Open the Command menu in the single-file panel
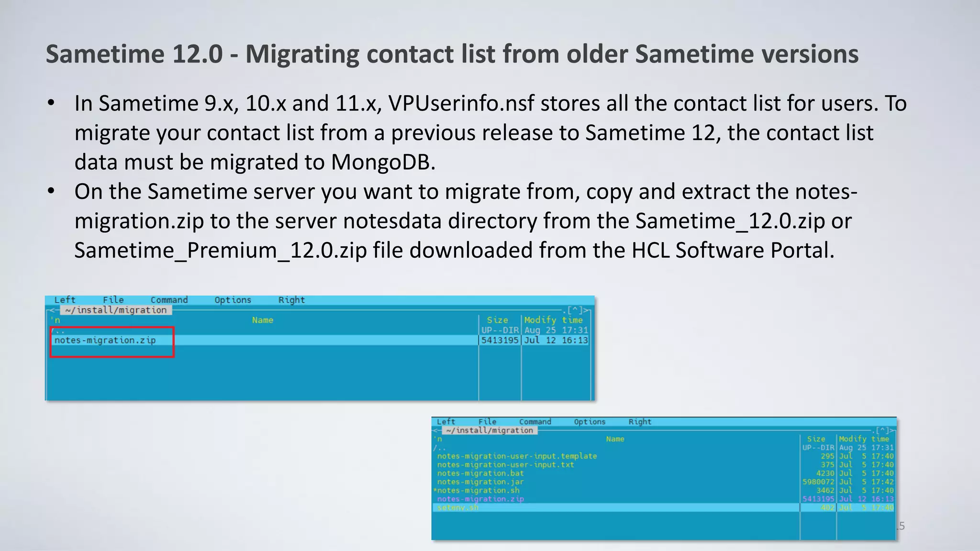The width and height of the screenshot is (980, 551). 169,300
